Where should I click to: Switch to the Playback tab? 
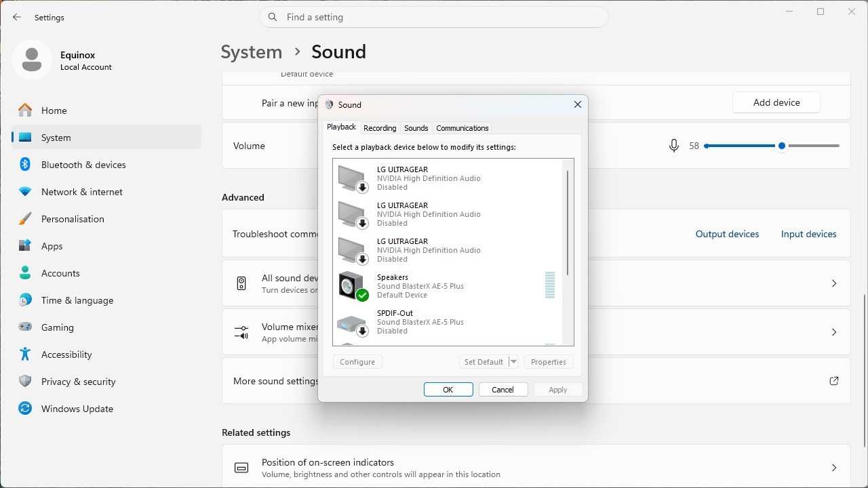click(341, 127)
